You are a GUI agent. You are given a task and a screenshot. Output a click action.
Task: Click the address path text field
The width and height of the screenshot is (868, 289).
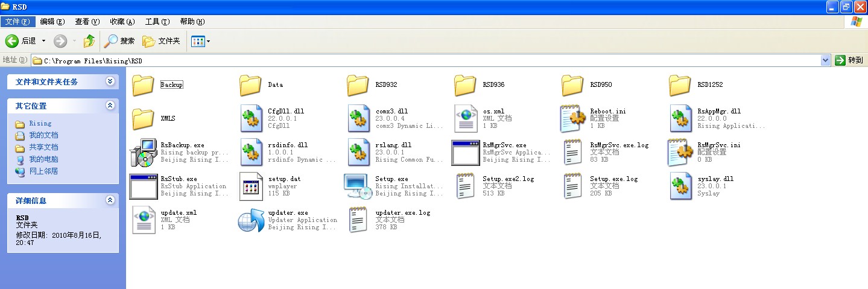pyautogui.click(x=426, y=61)
